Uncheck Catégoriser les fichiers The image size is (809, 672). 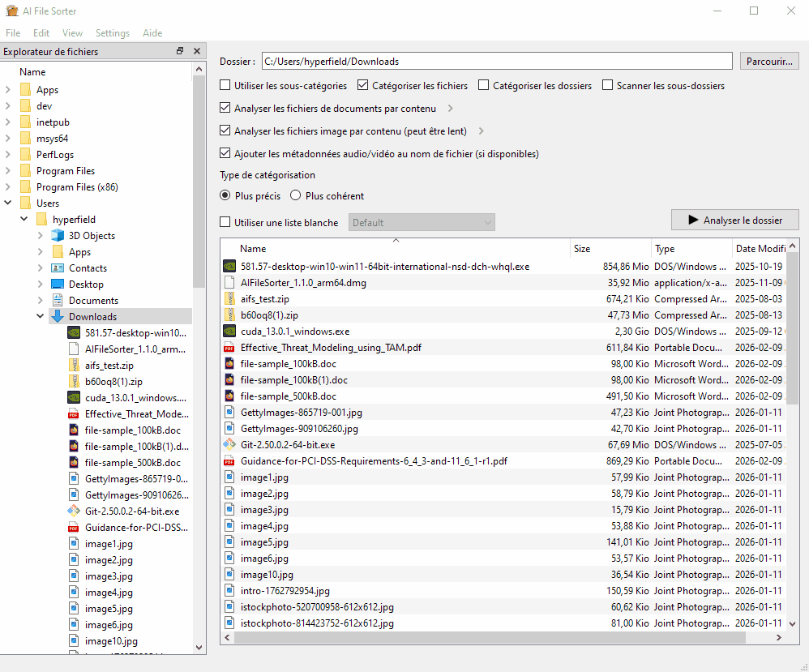coord(362,85)
